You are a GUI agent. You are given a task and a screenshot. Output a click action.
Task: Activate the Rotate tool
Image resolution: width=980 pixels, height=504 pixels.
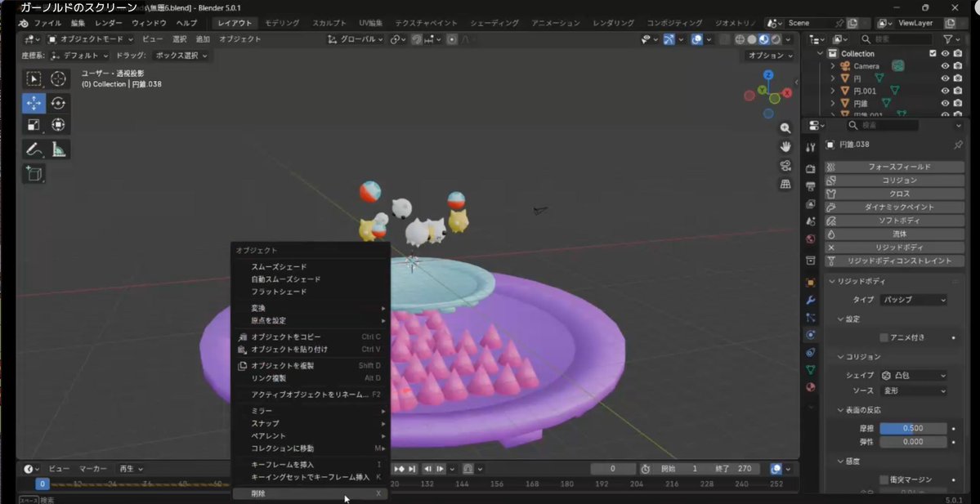click(58, 103)
